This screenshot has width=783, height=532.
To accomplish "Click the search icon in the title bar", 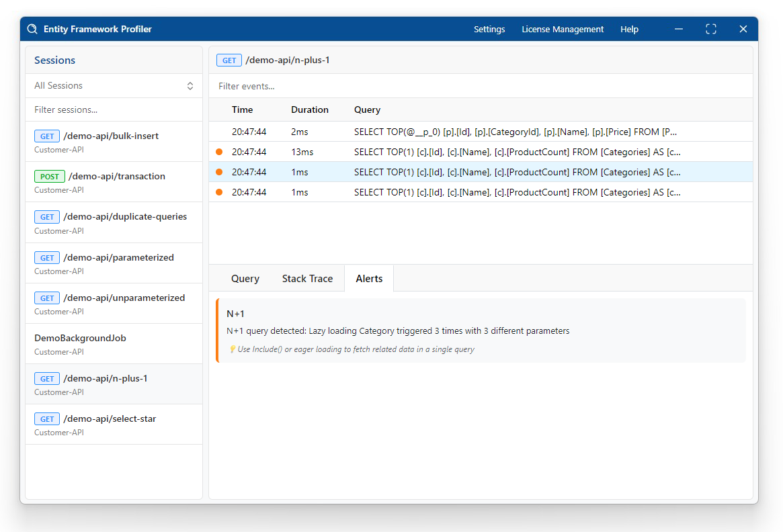I will pyautogui.click(x=32, y=29).
